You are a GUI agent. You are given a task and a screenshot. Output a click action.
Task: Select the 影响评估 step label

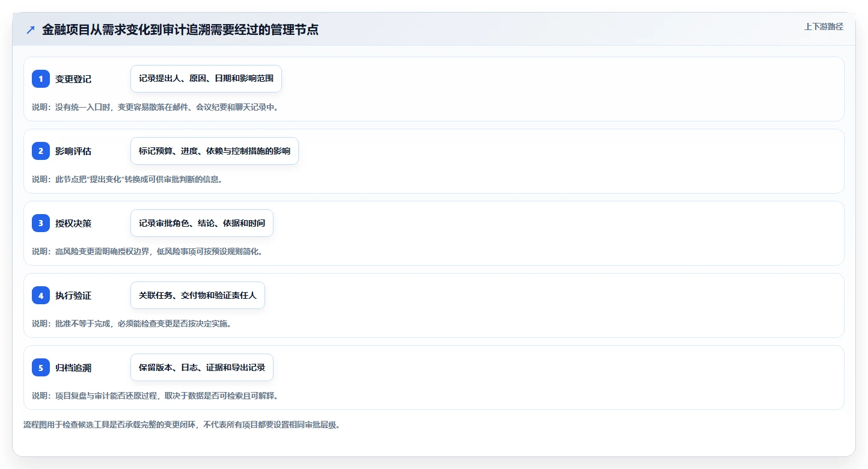pos(73,151)
